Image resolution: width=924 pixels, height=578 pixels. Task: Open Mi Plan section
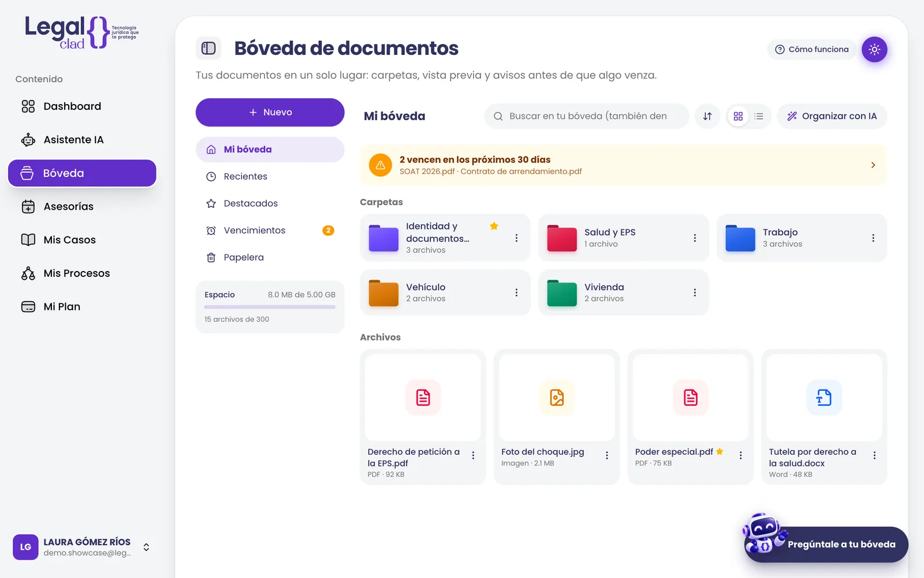tap(82, 307)
